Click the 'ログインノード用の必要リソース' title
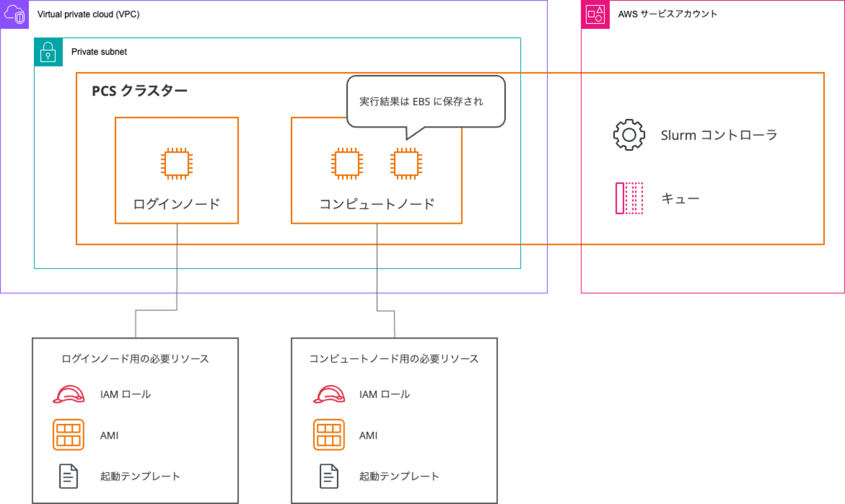The width and height of the screenshot is (845, 504). (135, 359)
